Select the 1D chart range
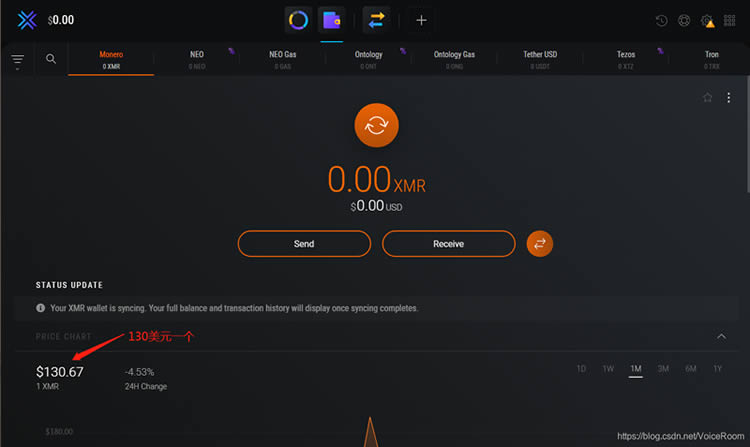 tap(581, 369)
